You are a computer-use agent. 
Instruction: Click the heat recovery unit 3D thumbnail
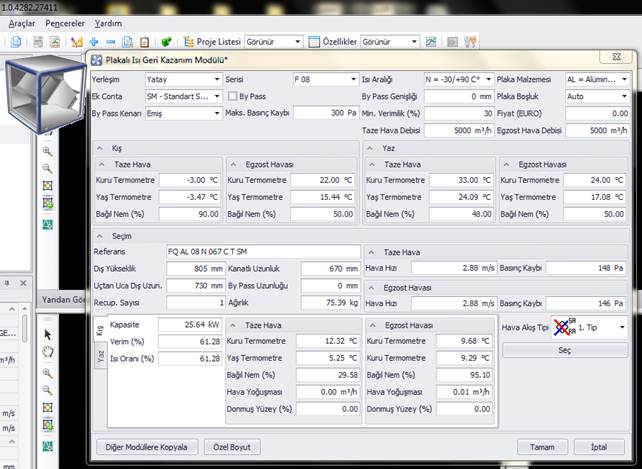point(44,95)
